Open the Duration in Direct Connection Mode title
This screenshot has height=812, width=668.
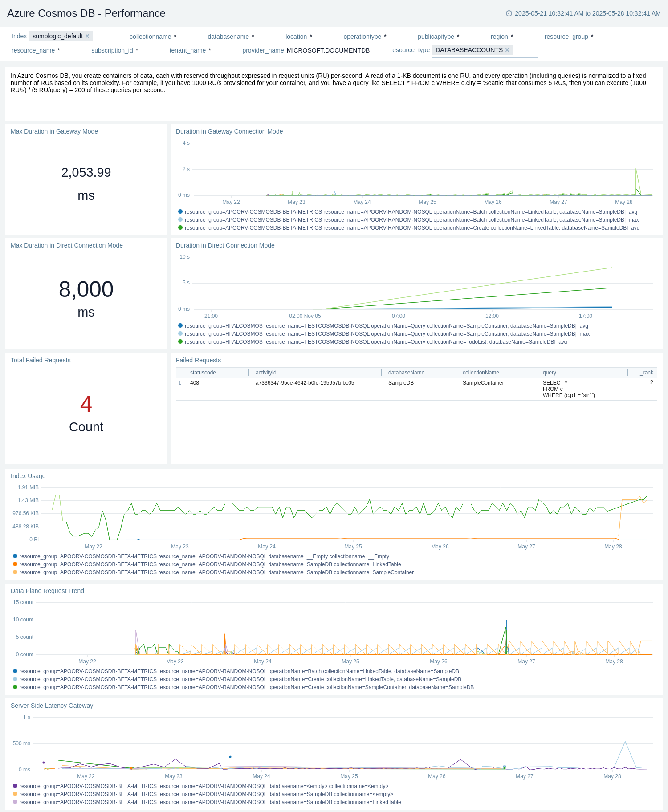coord(225,245)
